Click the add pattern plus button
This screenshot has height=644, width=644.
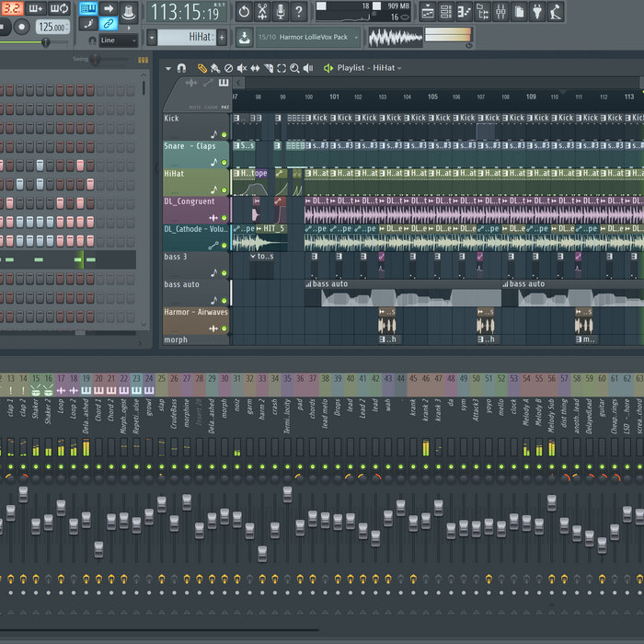click(x=222, y=38)
